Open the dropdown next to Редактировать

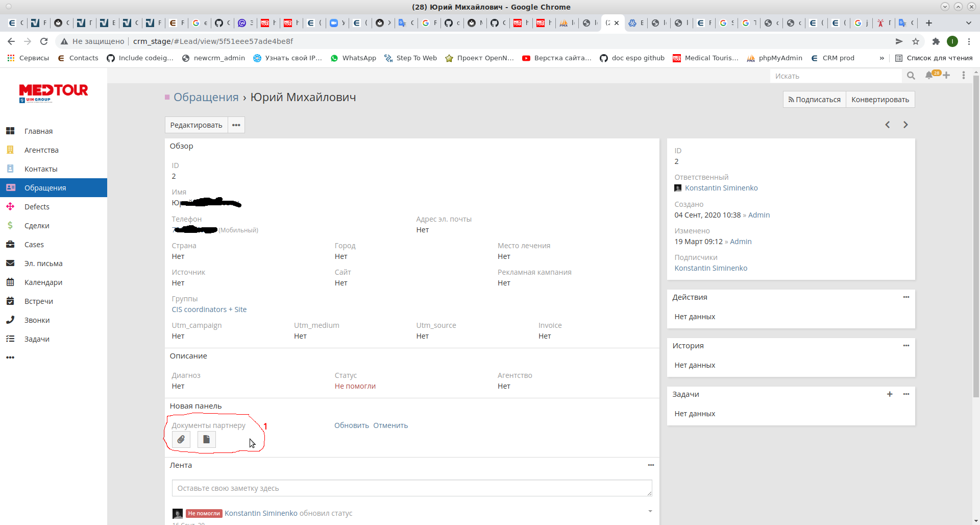[x=236, y=125]
